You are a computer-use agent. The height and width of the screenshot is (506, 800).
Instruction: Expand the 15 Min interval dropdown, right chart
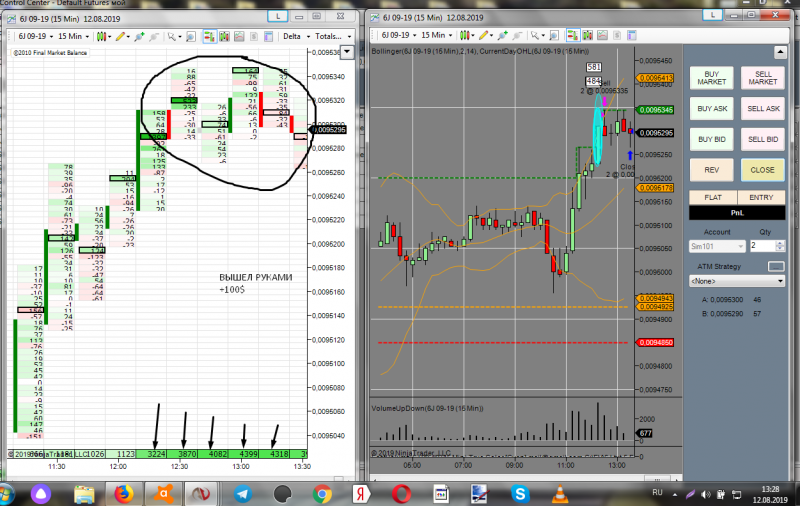click(437, 35)
